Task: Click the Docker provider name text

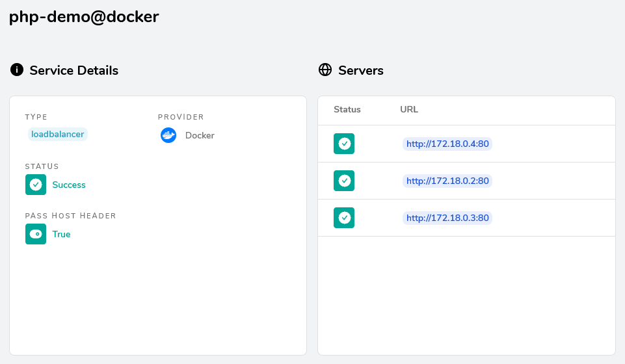Action: (x=200, y=135)
